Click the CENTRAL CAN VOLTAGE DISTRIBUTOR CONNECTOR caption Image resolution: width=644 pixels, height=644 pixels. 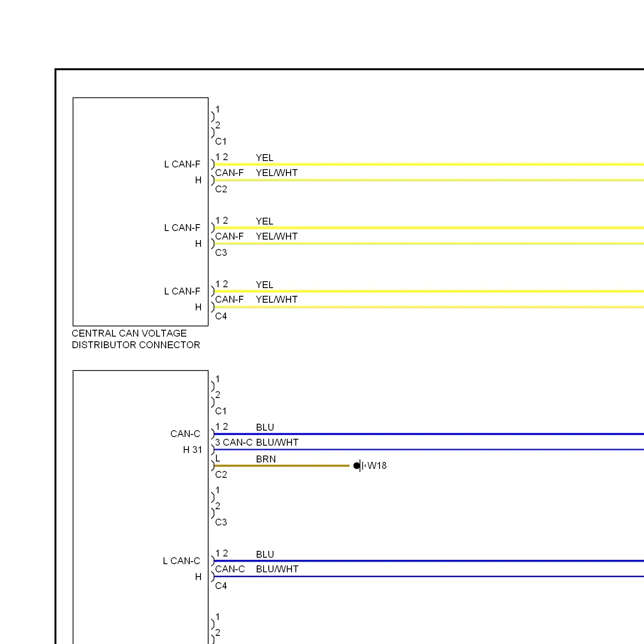tap(136, 339)
